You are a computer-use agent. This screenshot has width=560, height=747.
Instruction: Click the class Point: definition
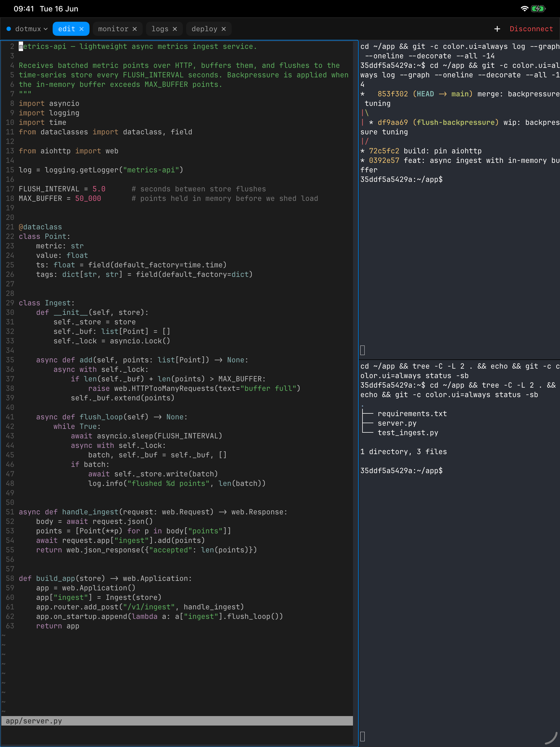[44, 236]
